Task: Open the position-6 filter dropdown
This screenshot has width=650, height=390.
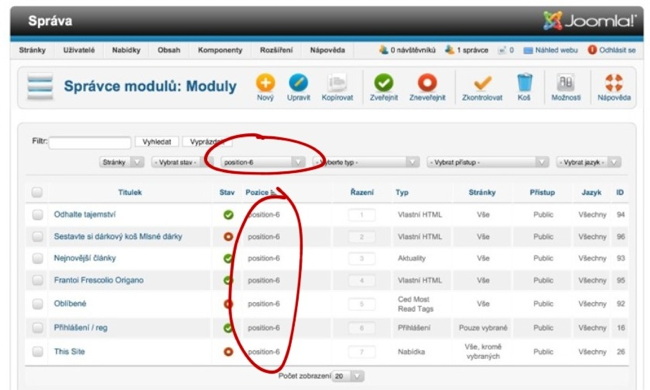Action: pyautogui.click(x=263, y=162)
